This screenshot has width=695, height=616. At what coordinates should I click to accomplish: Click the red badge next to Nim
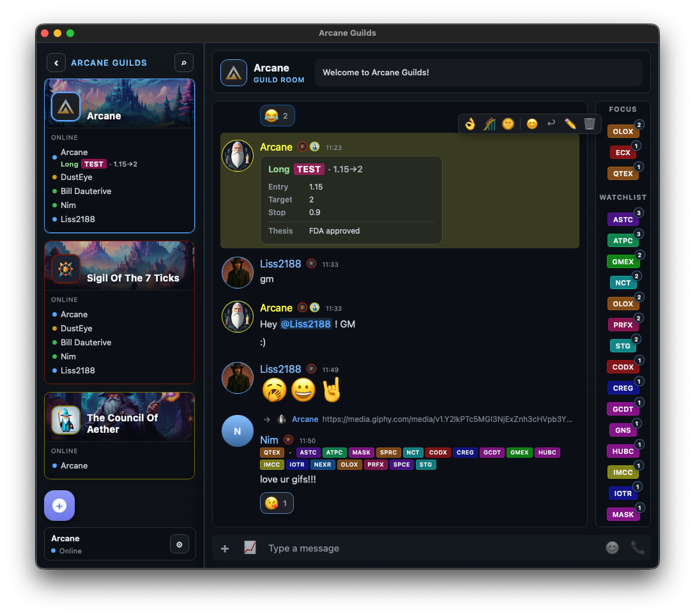pyautogui.click(x=289, y=440)
